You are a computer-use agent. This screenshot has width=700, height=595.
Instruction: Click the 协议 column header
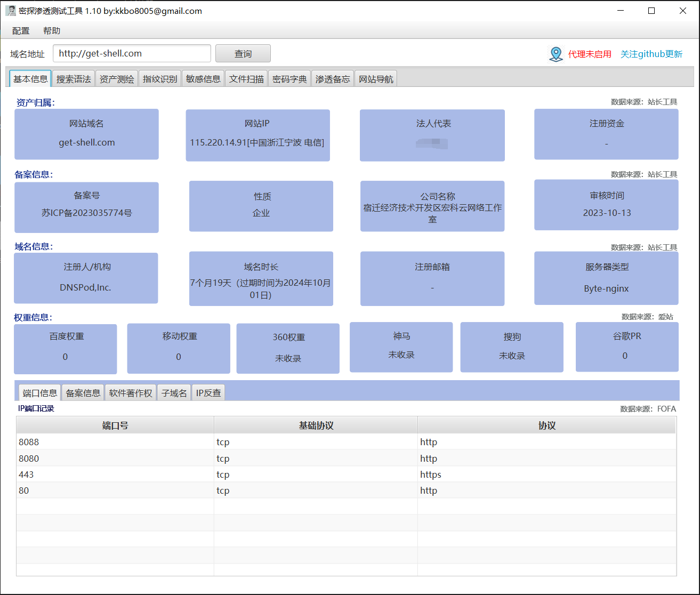(547, 425)
